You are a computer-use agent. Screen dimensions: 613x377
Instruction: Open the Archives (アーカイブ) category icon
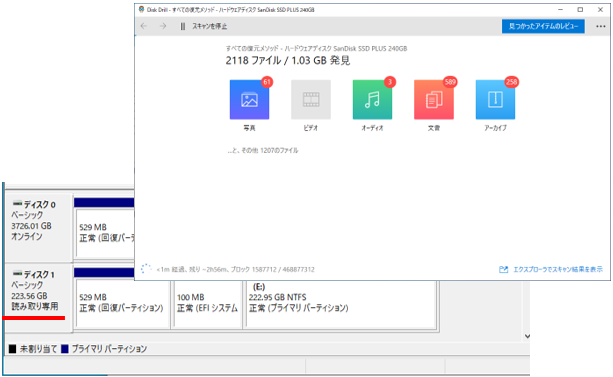(495, 100)
